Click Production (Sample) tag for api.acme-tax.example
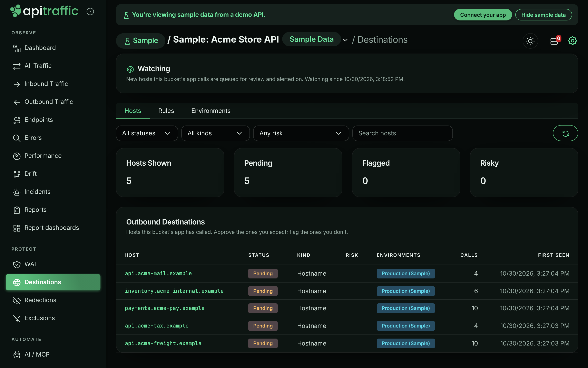 point(405,326)
